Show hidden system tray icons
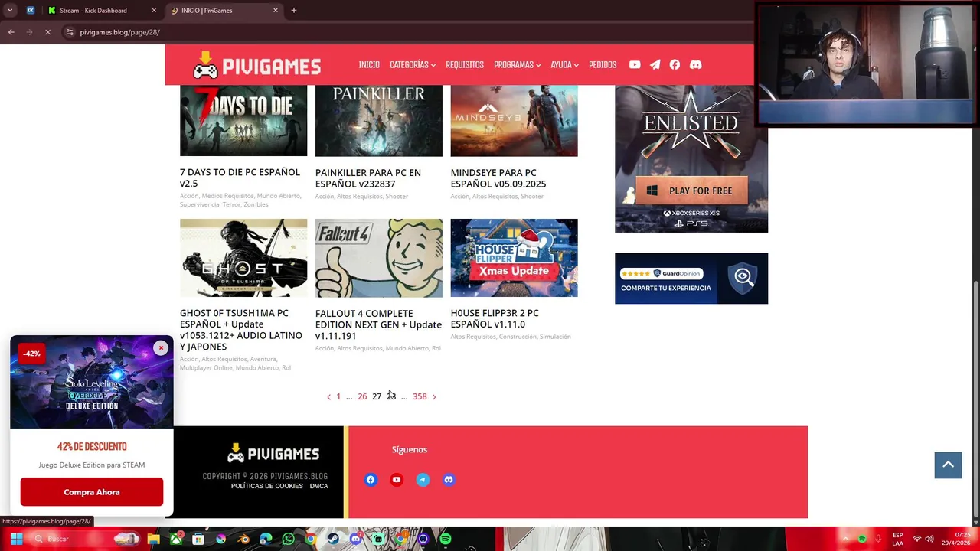The height and width of the screenshot is (551, 980). coord(845,539)
